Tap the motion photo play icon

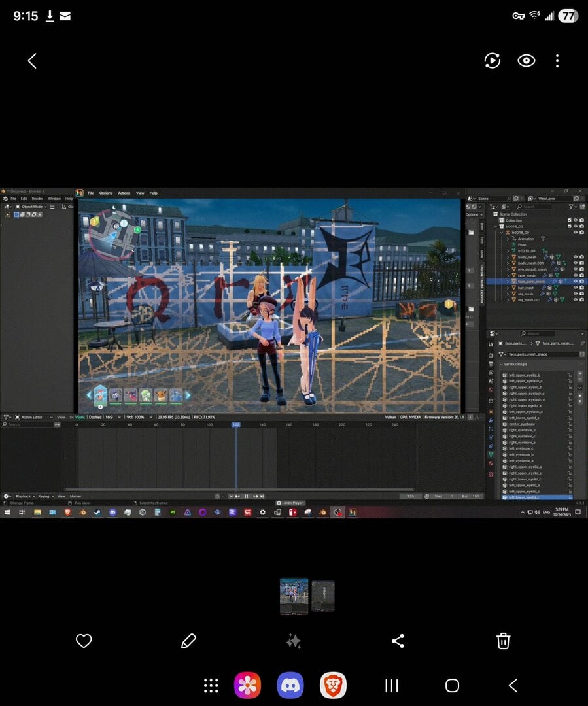pyautogui.click(x=492, y=60)
